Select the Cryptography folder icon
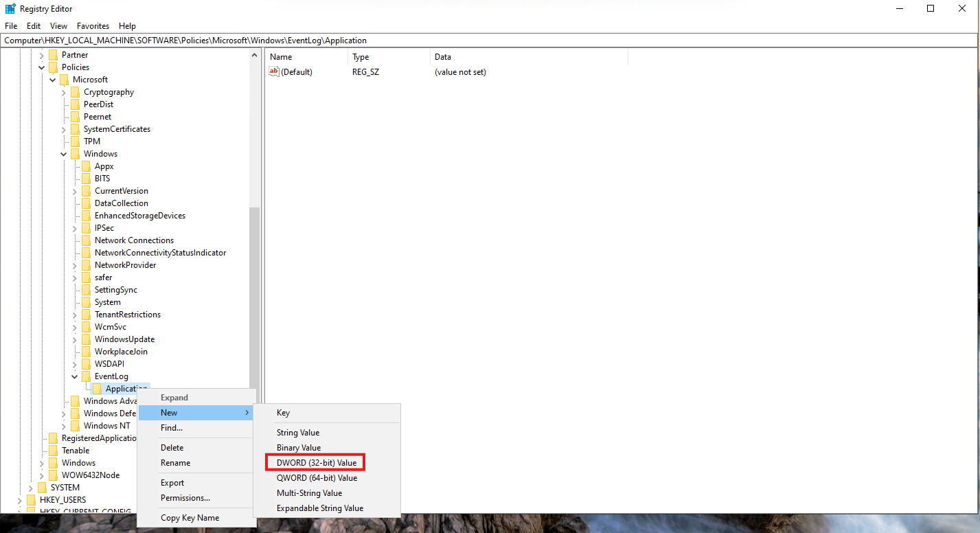This screenshot has height=533, width=980. [75, 92]
